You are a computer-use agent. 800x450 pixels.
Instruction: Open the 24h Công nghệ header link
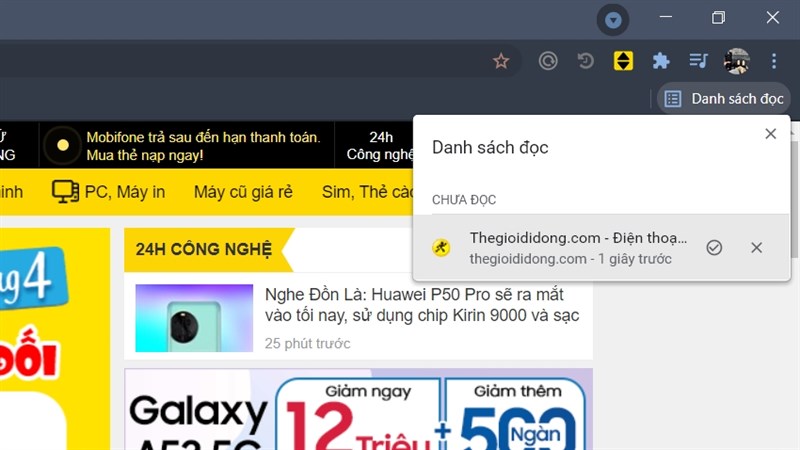[x=380, y=146]
